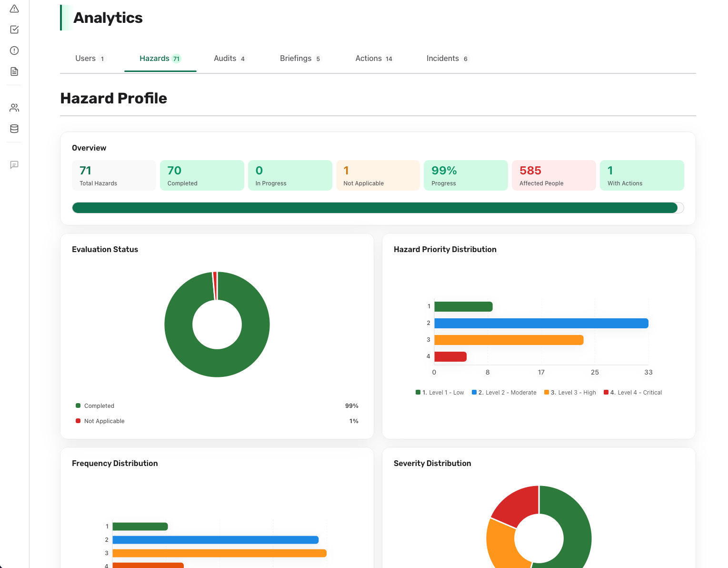728x568 pixels.
Task: Click the blue bar in Frequency Distribution
Action: (x=216, y=540)
